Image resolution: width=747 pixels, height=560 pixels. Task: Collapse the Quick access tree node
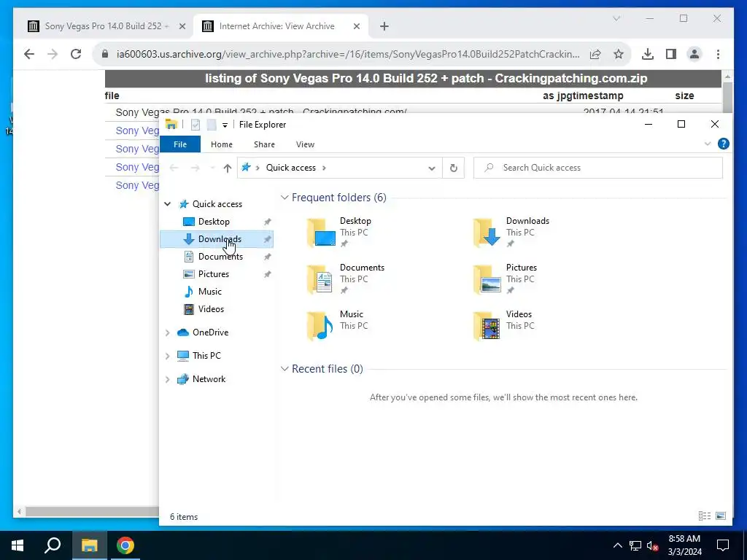click(168, 204)
